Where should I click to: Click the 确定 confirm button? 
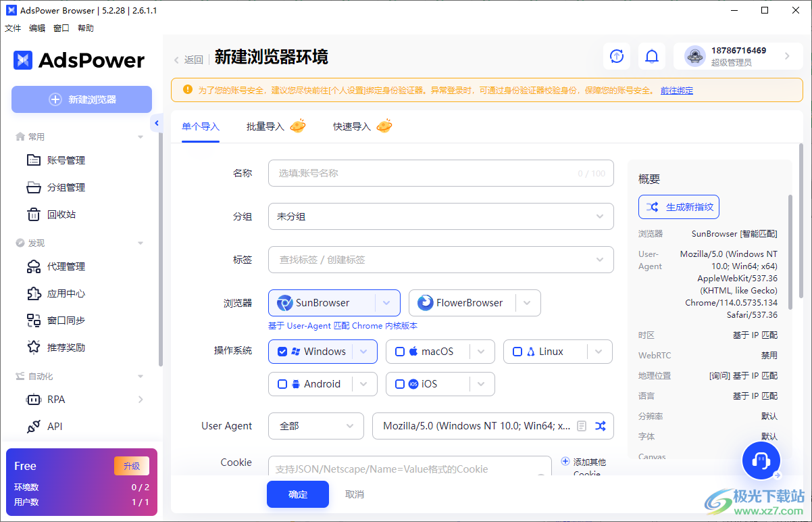pos(297,494)
